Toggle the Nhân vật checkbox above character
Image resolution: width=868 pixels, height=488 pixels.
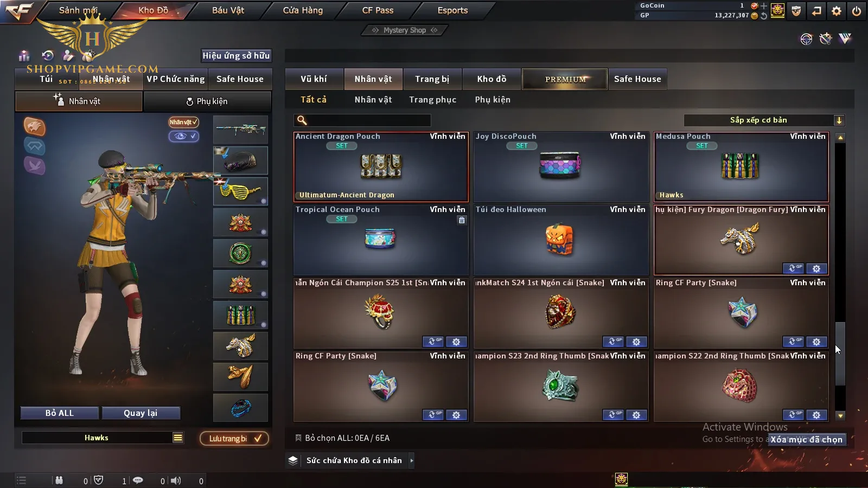183,122
